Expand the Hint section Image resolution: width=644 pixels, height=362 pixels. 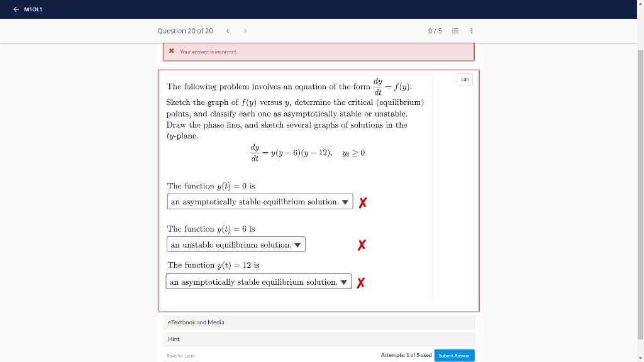click(318, 339)
